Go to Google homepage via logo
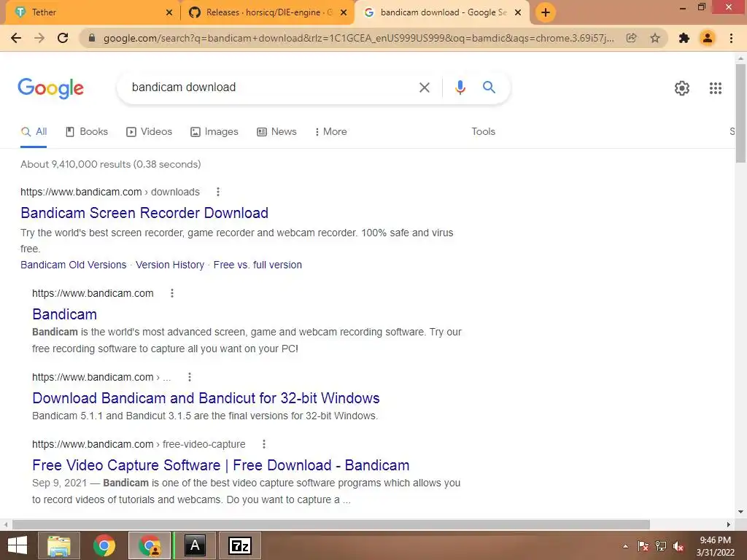 50,88
